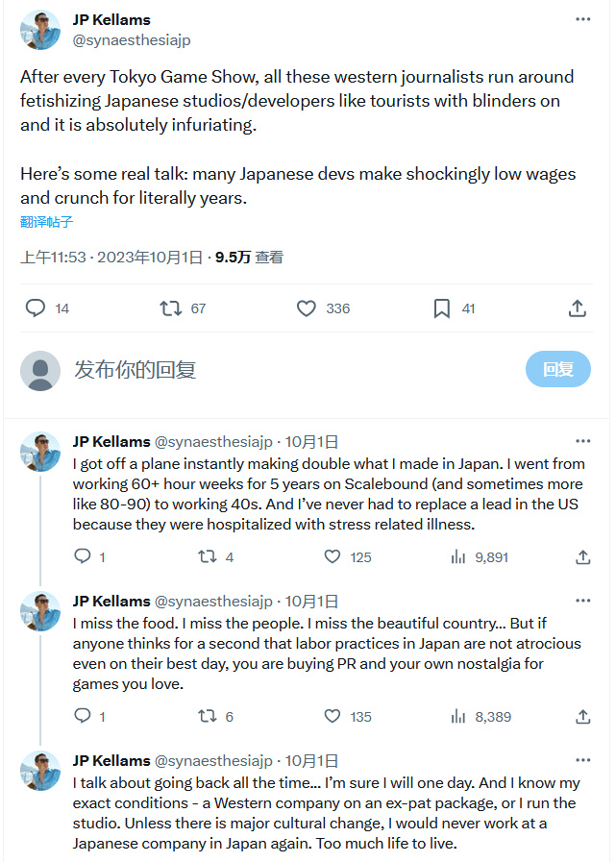Screen dimensions: 616x862
Task: Retweet the main post with 67 reposts
Action: pyautogui.click(x=170, y=308)
